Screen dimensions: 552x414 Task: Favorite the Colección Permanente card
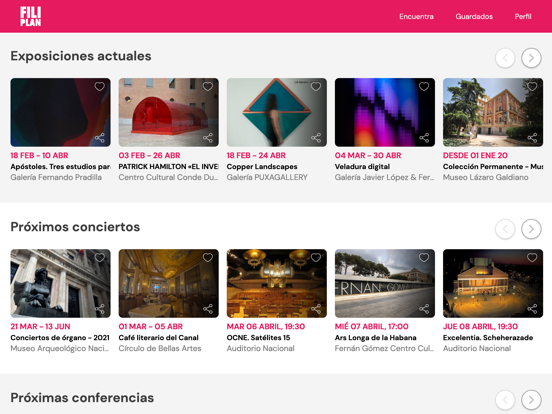[x=532, y=87]
